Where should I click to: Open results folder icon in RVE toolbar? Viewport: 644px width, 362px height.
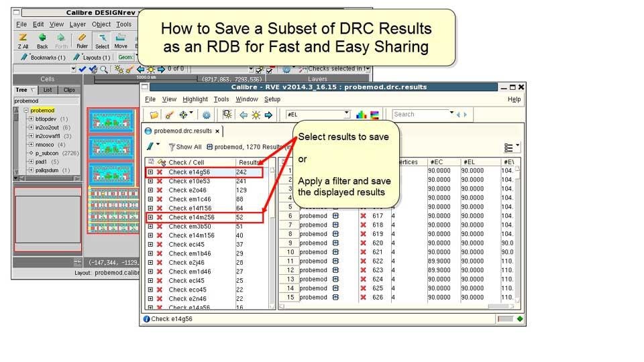154,115
